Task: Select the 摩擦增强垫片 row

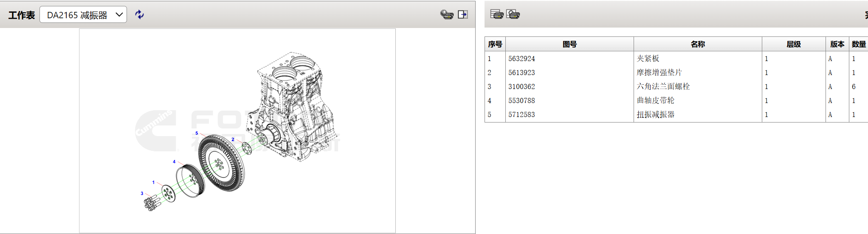Action: 659,72
